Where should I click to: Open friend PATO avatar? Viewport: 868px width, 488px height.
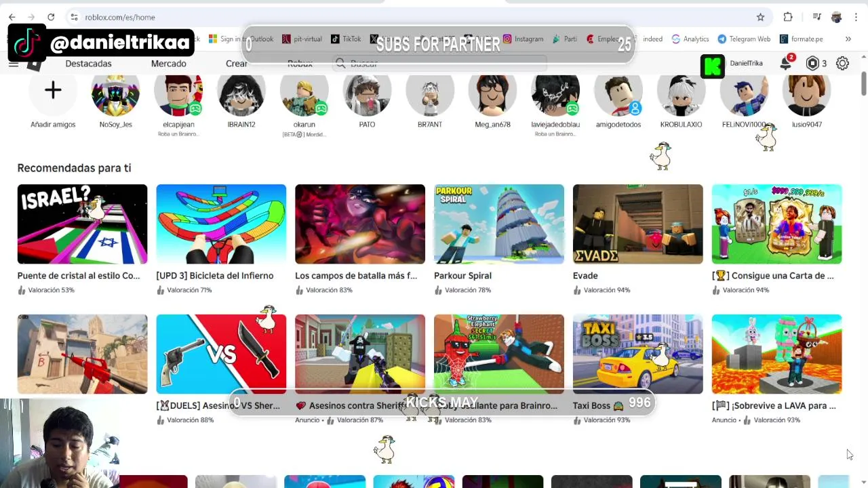pyautogui.click(x=367, y=91)
